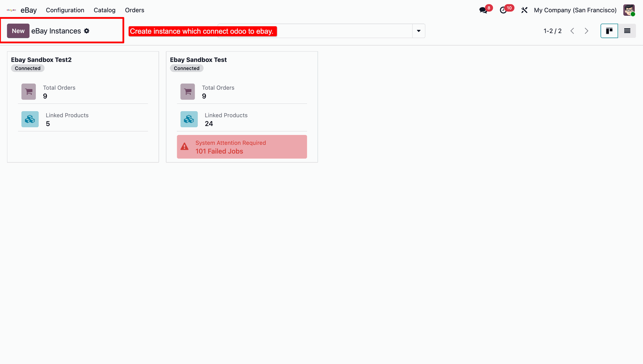This screenshot has height=364, width=643.
Task: Open Ebay Sandbox Test card title
Action: (198, 60)
